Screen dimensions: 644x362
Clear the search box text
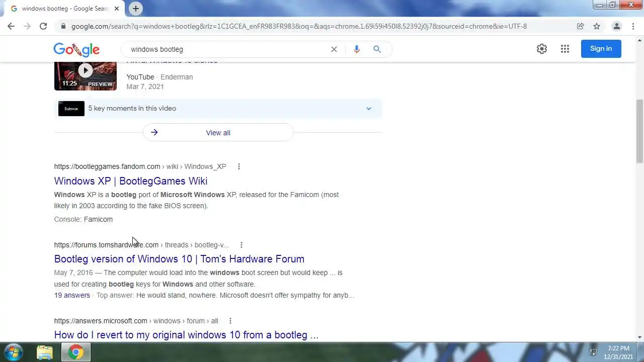pos(334,49)
